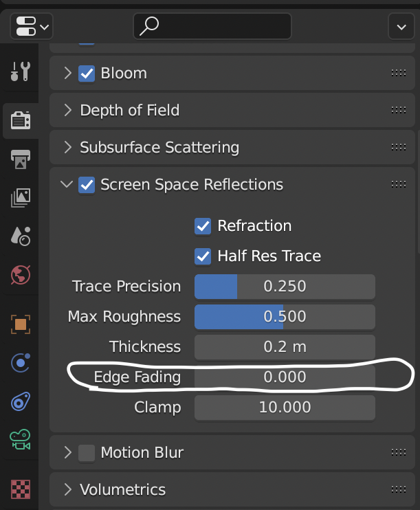The height and width of the screenshot is (510, 420).
Task: Select the View Layer properties icon
Action: [x=21, y=199]
